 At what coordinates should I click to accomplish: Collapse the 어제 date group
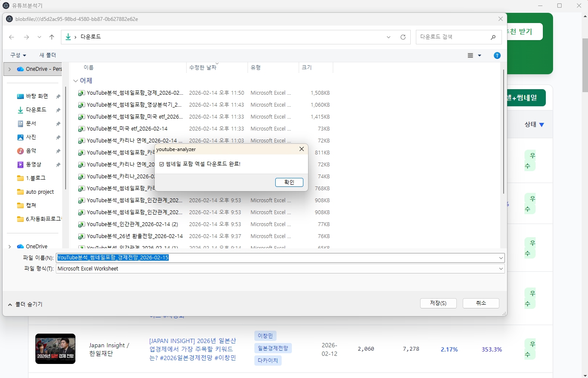tap(76, 81)
